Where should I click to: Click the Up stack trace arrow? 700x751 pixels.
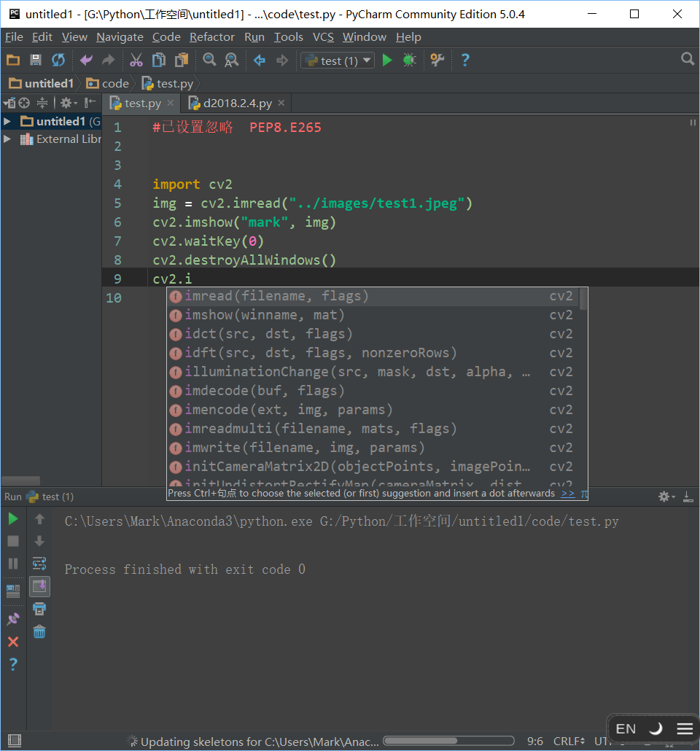39,518
